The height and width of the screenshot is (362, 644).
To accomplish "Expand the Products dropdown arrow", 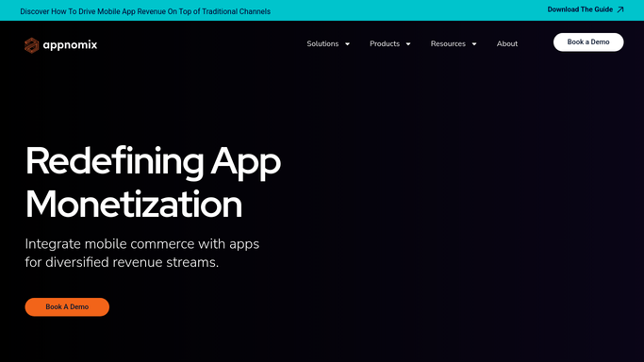I will (x=408, y=44).
